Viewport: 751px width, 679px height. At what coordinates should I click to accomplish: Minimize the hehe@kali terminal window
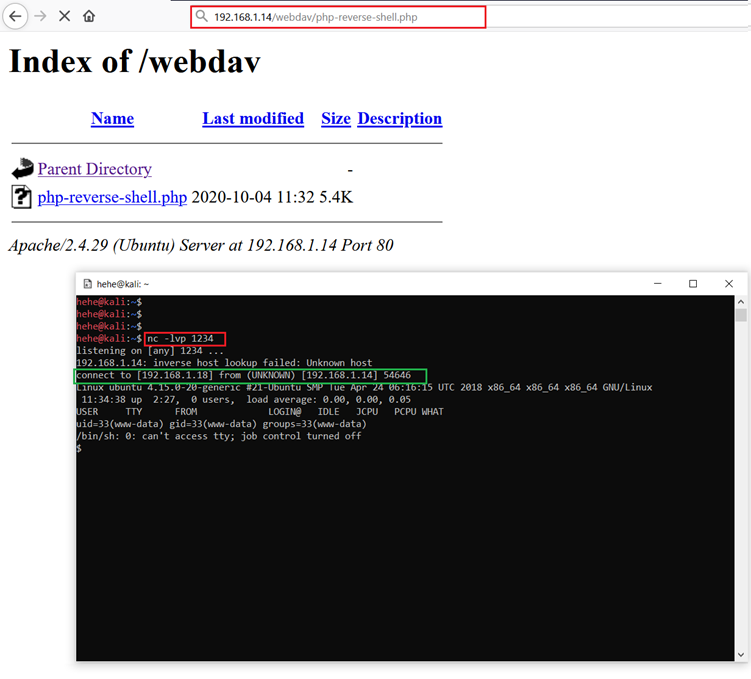pos(656,284)
